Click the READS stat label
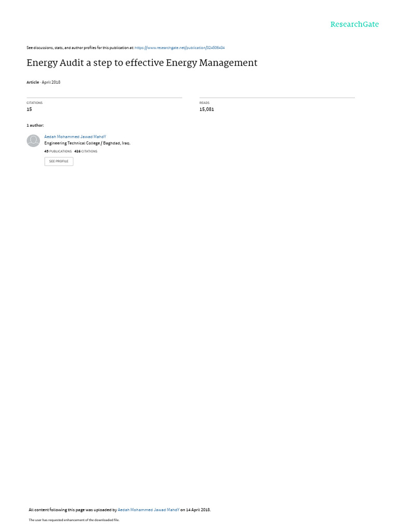399x532 pixels. 204,103
